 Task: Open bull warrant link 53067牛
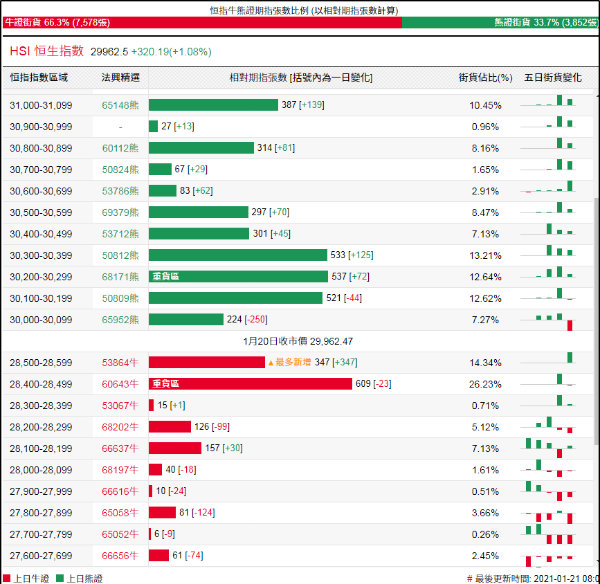coord(120,405)
